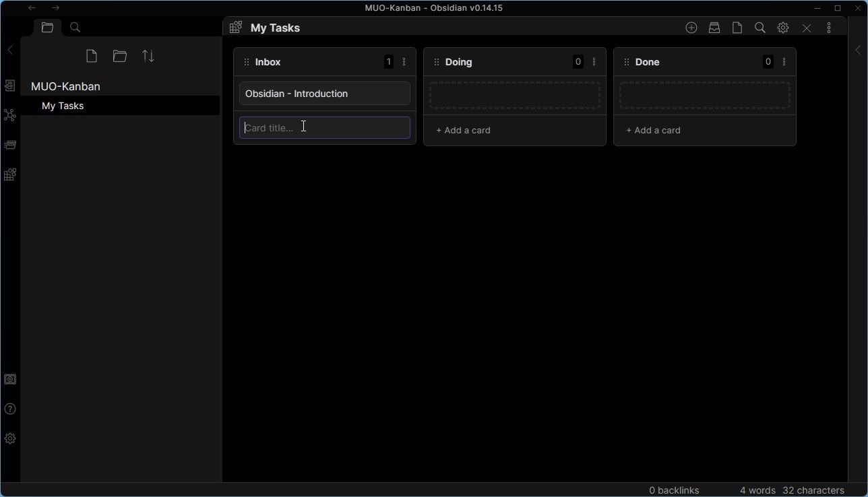The image size is (868, 497).
Task: Add a card to the Done list
Action: [653, 130]
